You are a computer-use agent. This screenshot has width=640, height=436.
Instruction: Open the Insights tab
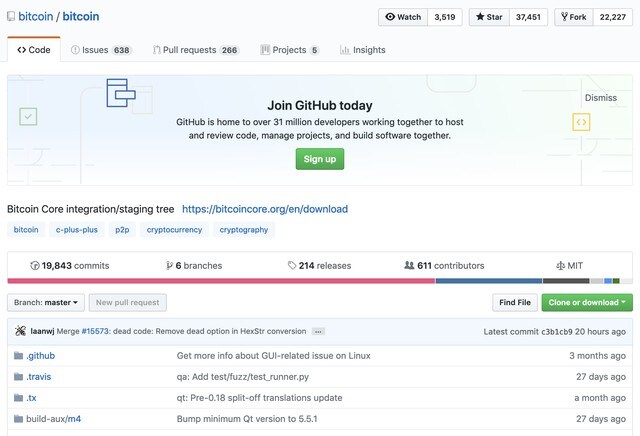coord(362,50)
